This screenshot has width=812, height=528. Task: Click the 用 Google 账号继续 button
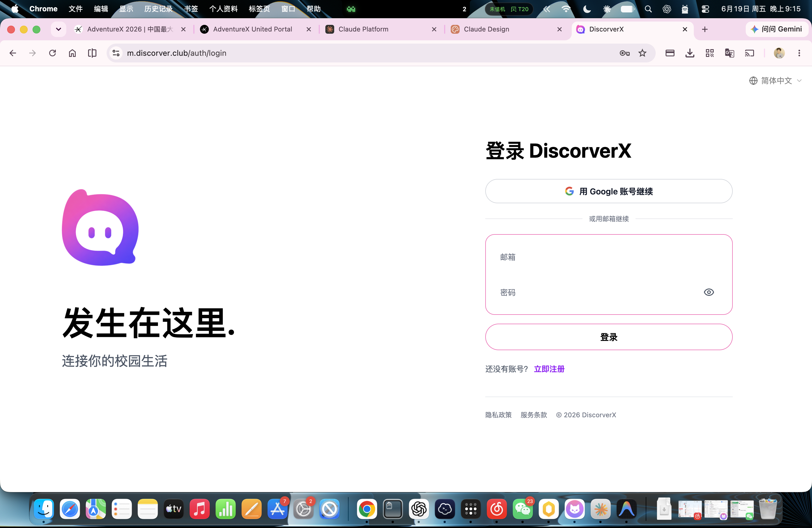[x=609, y=191]
